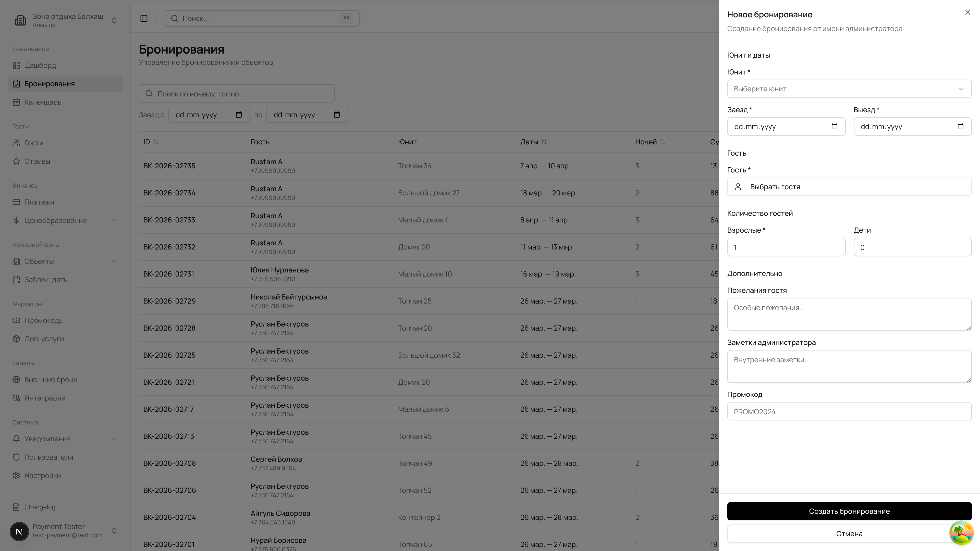Click the Отмена button
Viewport: 980px width, 551px height.
[x=837, y=533]
